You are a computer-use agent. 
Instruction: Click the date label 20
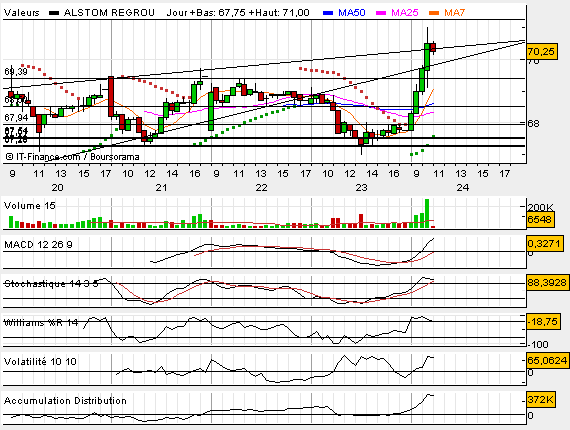(57, 188)
